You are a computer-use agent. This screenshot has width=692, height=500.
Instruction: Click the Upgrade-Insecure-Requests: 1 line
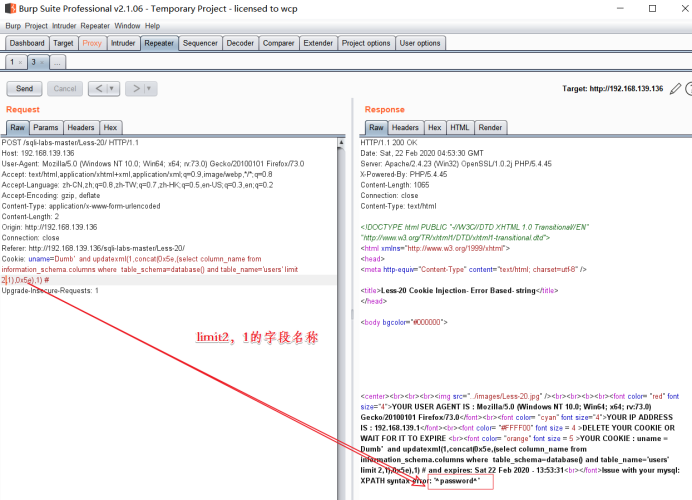tap(50, 291)
